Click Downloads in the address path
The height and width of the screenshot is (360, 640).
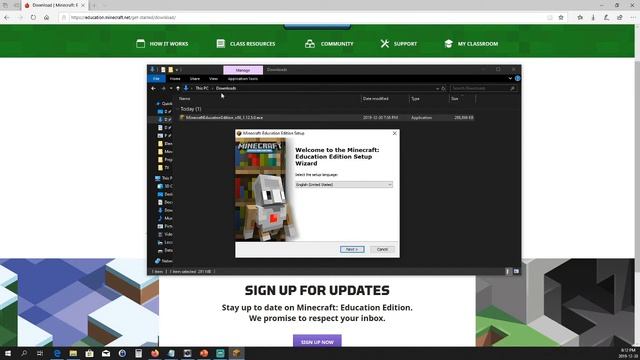(x=226, y=88)
